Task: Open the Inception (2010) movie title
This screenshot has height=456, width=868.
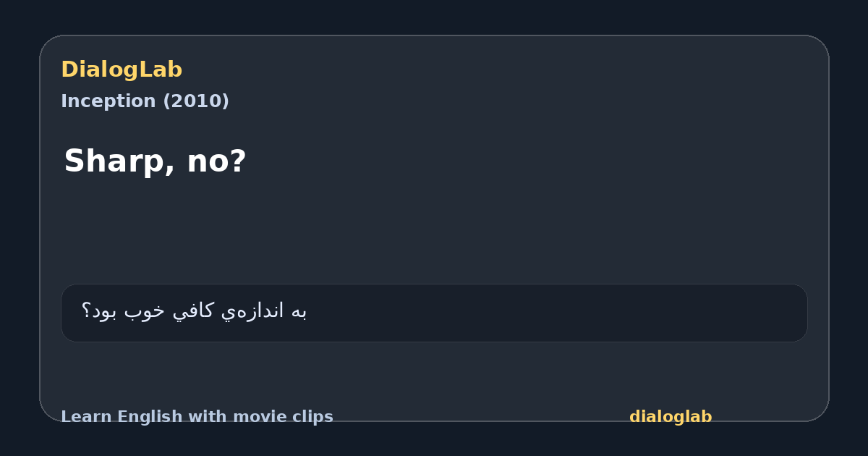Action: (145, 101)
